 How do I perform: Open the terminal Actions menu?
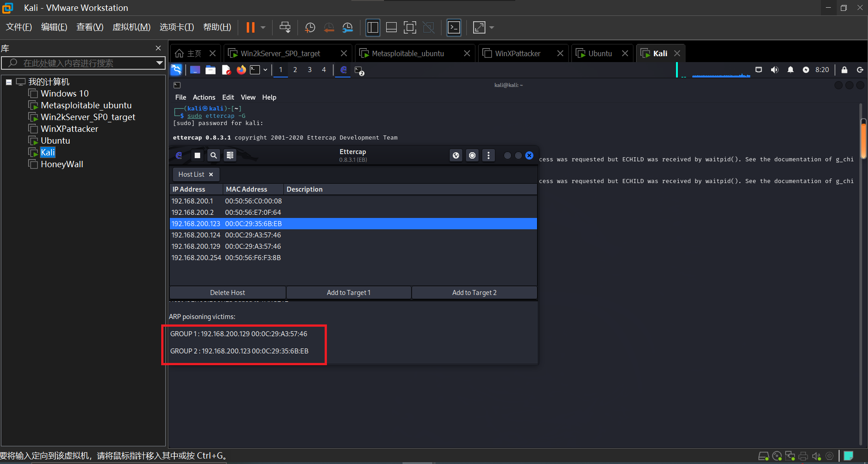[x=204, y=97]
